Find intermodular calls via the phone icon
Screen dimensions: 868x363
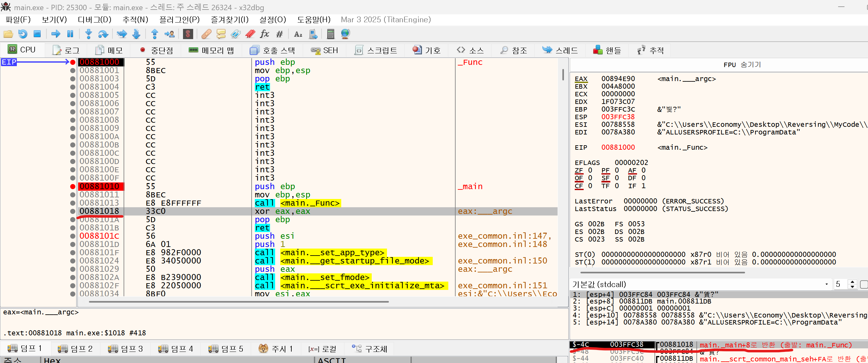[313, 34]
